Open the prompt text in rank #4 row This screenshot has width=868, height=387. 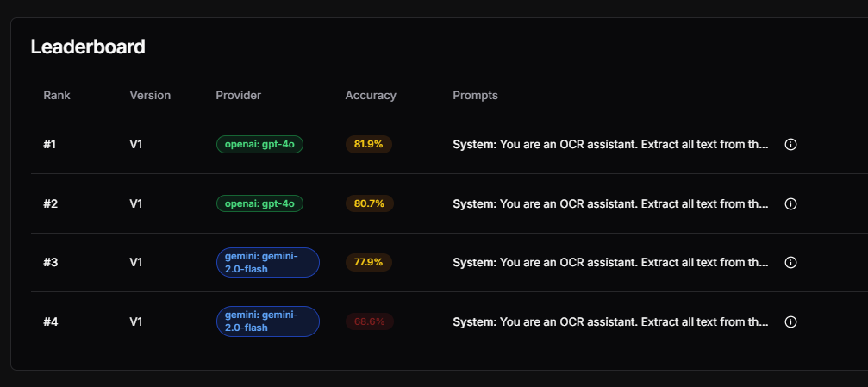610,321
